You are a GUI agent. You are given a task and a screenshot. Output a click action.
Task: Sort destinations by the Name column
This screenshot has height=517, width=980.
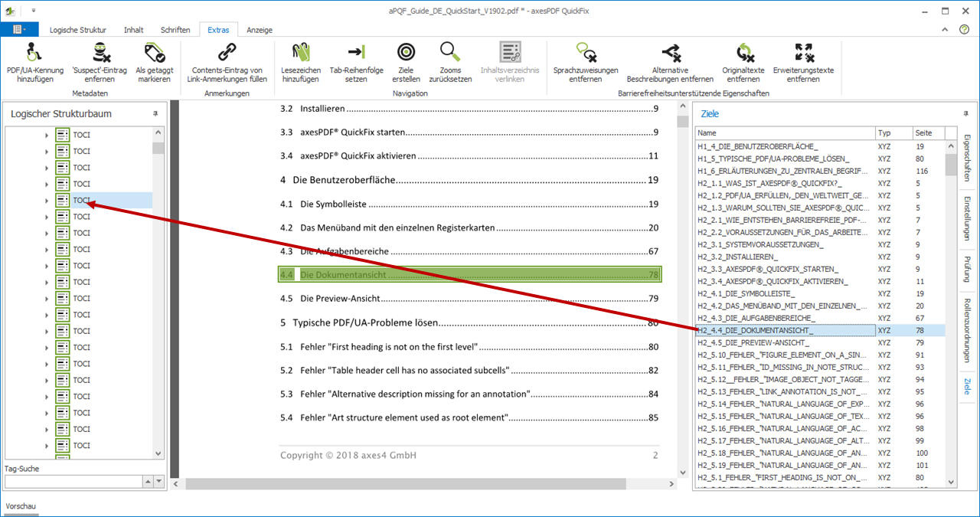coord(786,133)
